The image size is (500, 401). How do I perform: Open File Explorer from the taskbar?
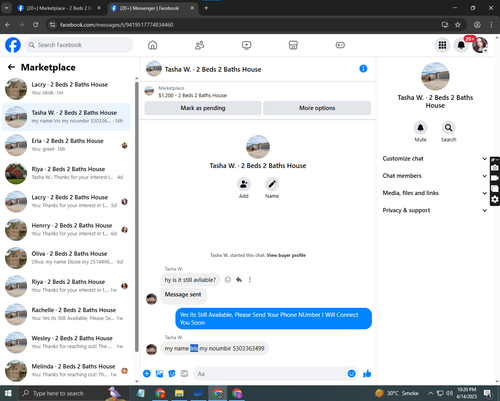click(179, 393)
